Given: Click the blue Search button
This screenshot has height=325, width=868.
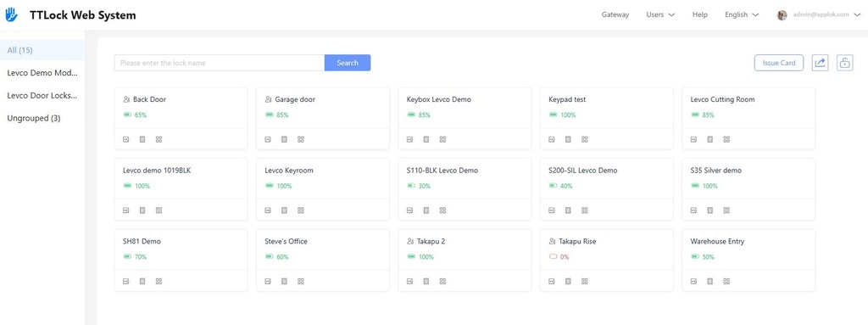Looking at the screenshot, I should point(348,63).
